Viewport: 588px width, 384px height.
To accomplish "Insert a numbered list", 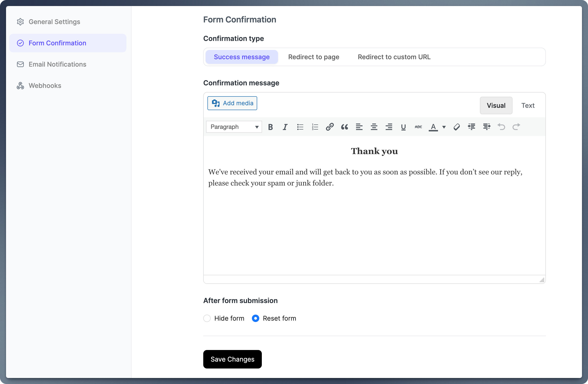I will [315, 127].
